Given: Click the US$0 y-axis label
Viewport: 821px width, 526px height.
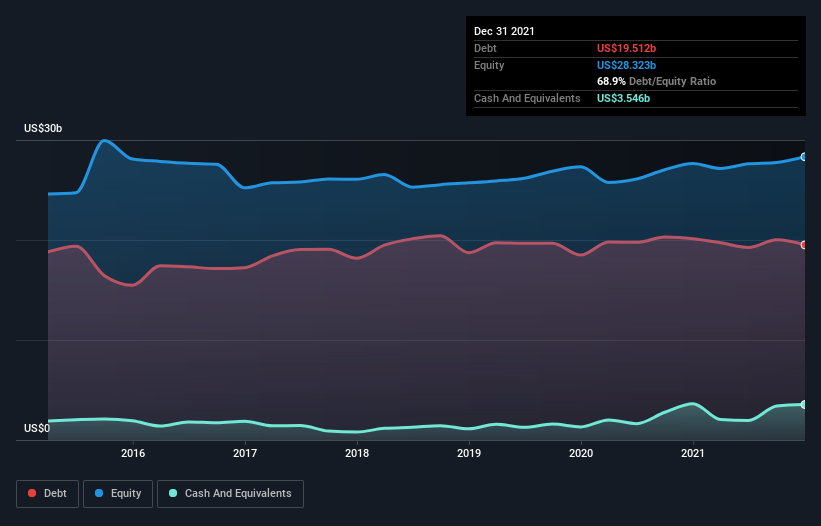Looking at the screenshot, I should coord(37,428).
